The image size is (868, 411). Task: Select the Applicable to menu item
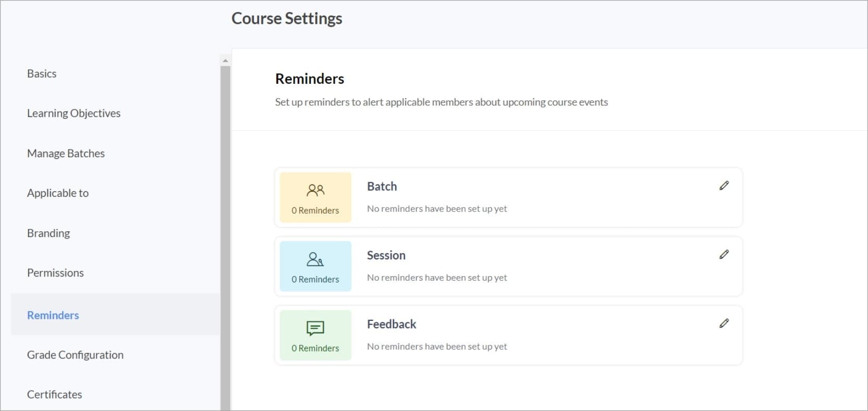click(58, 193)
